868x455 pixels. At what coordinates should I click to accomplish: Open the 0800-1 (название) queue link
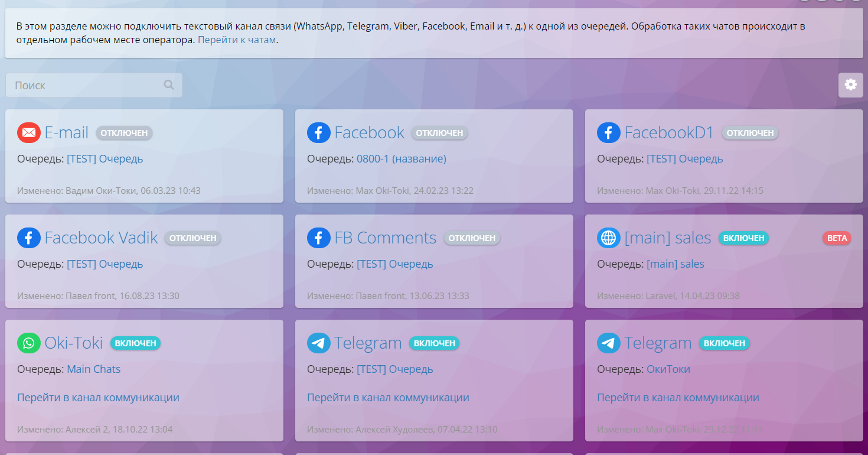pyautogui.click(x=402, y=158)
